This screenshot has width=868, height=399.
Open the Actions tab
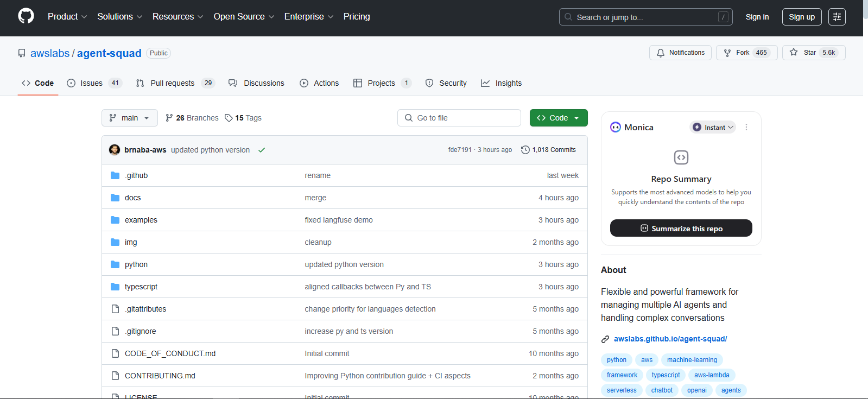(x=319, y=83)
